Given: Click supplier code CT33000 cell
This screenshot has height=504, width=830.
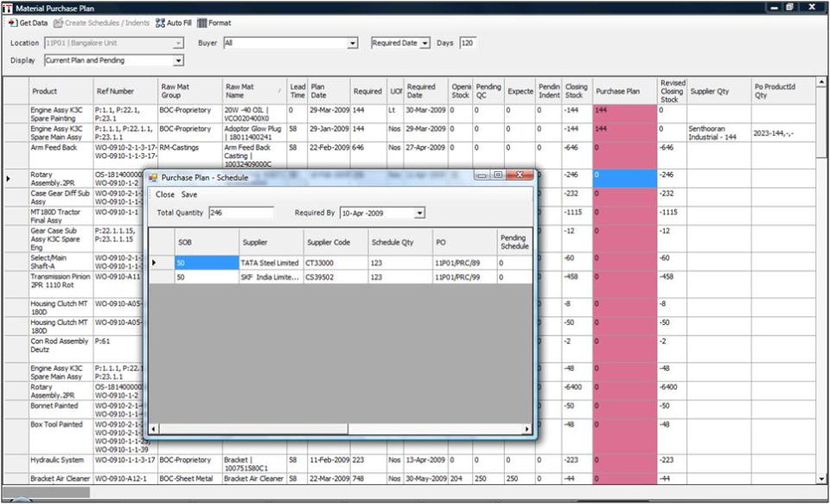Looking at the screenshot, I should (x=335, y=263).
